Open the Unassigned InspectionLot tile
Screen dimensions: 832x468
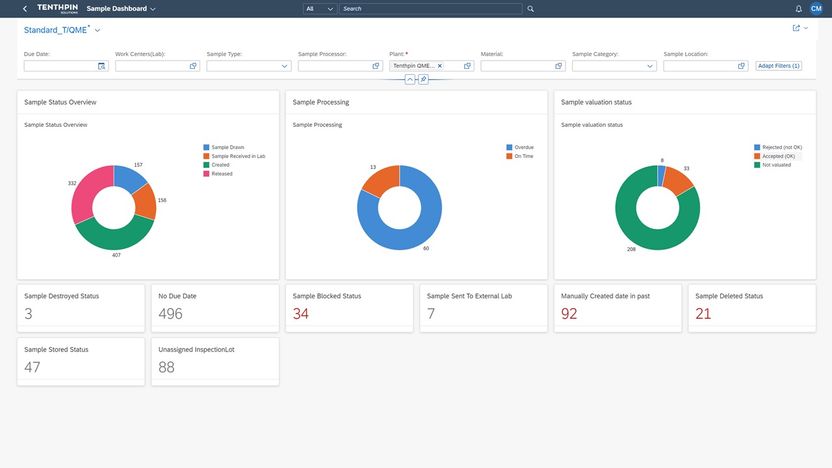click(215, 362)
